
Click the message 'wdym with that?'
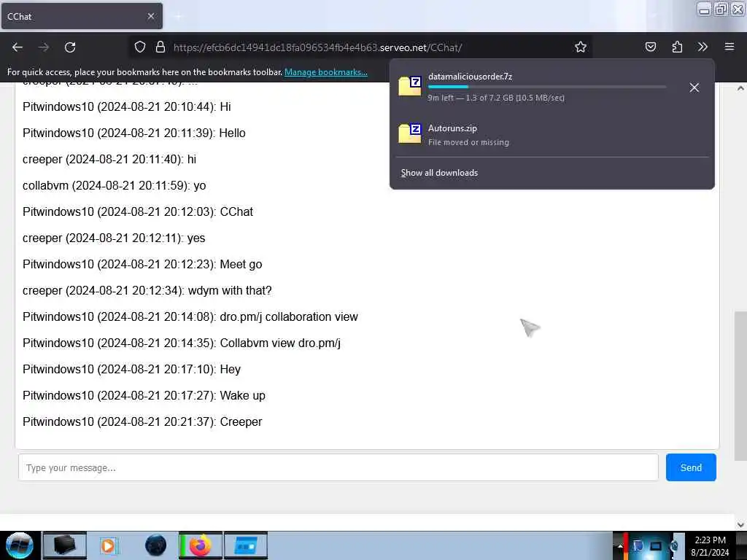[147, 291]
